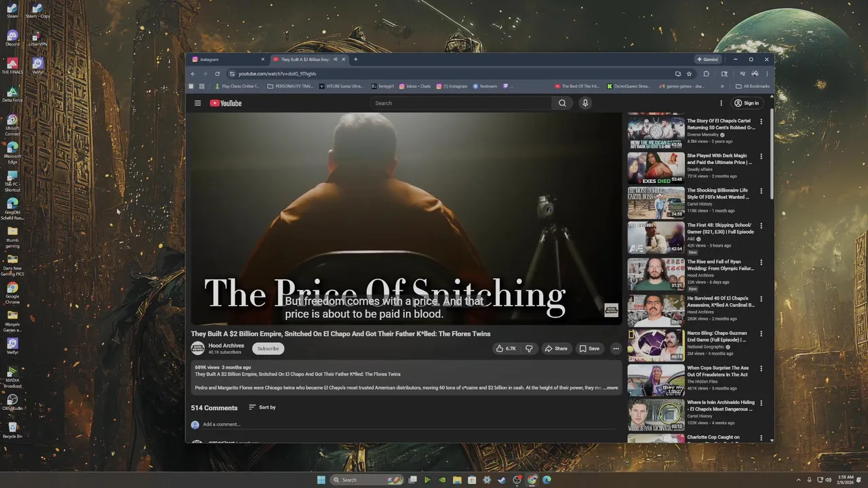Open options for When Cops Surprise video
868x488 pixels.
[761, 369]
